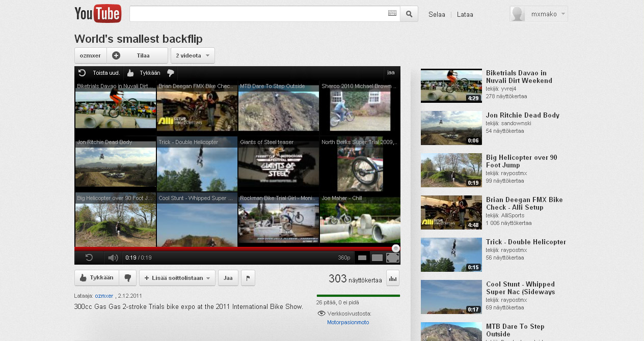Open sidebar thumbnail with 0:06 duration
Viewport: 644px width, 341px height.
click(451, 128)
